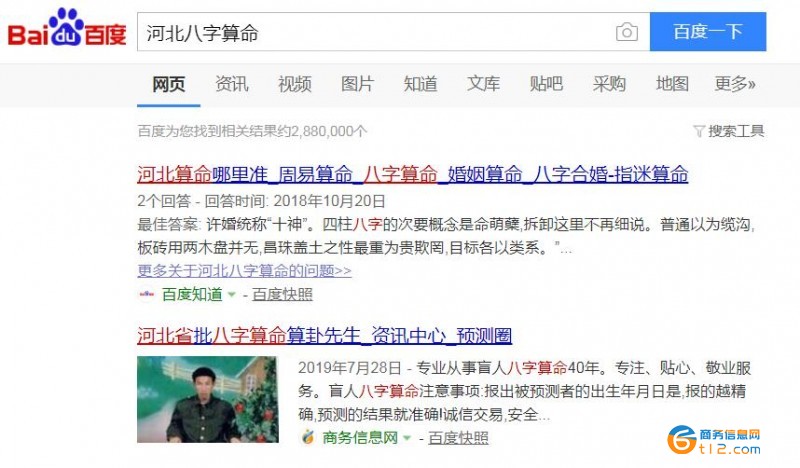Click the 百度知道 source icon
This screenshot has width=800, height=468.
click(146, 294)
